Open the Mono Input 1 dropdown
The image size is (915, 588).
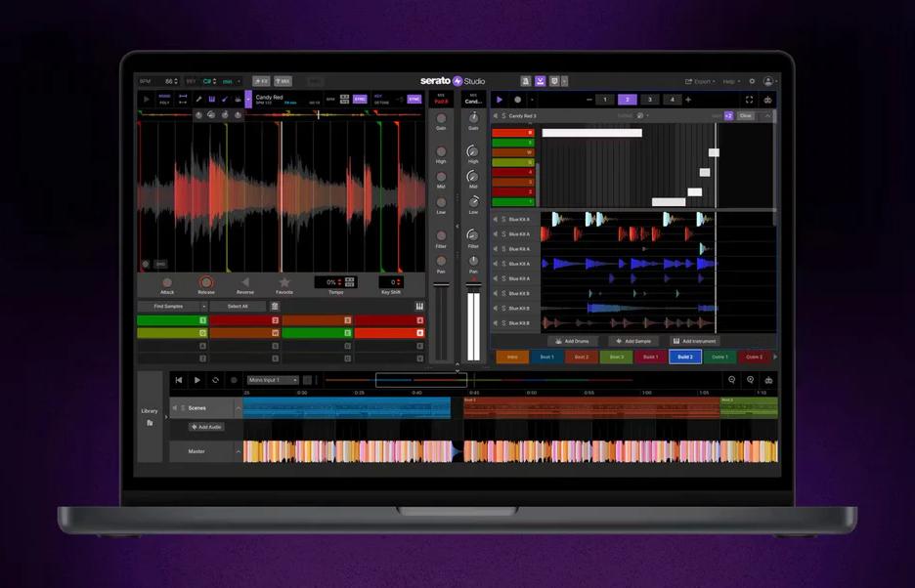pyautogui.click(x=273, y=380)
